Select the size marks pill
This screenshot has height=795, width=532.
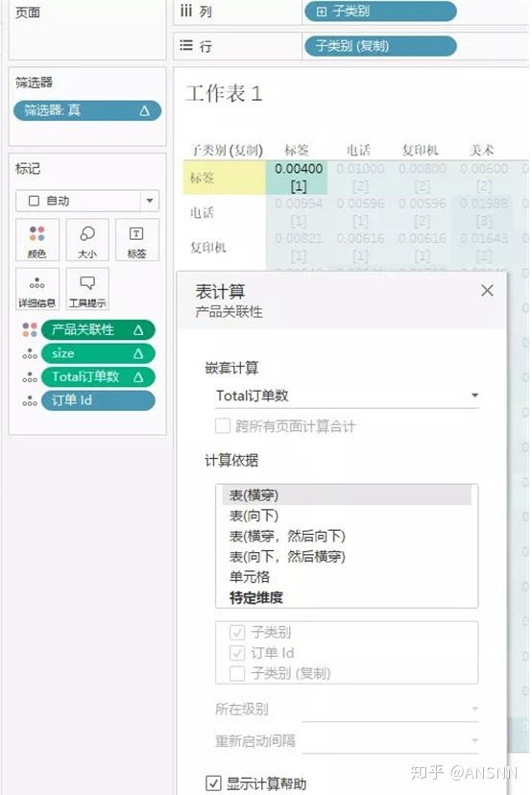coord(98,354)
